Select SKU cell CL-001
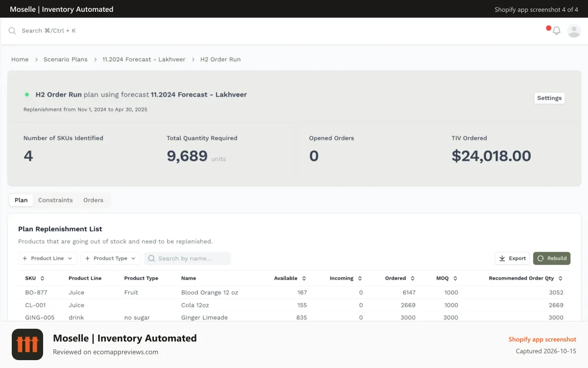Image resolution: width=588 pixels, height=368 pixels. 35,305
